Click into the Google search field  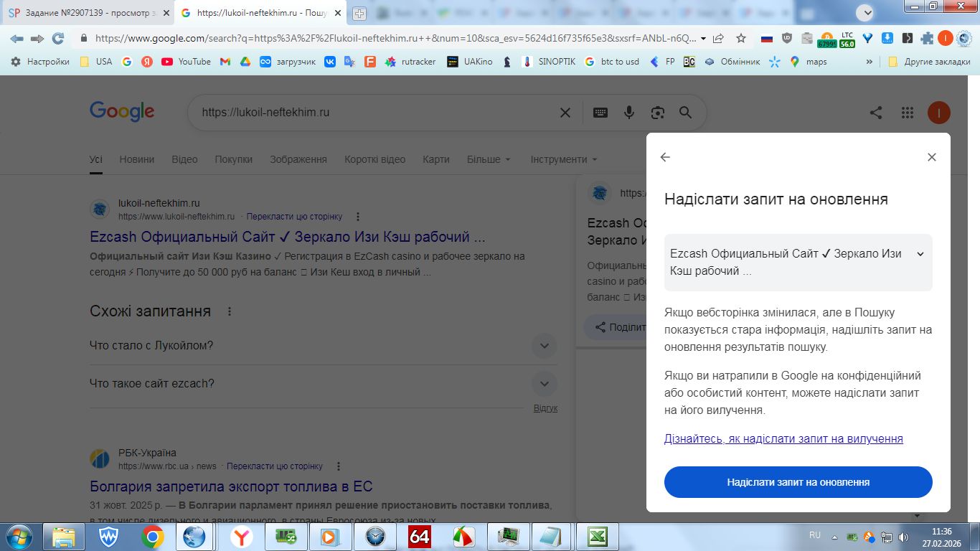click(x=373, y=113)
